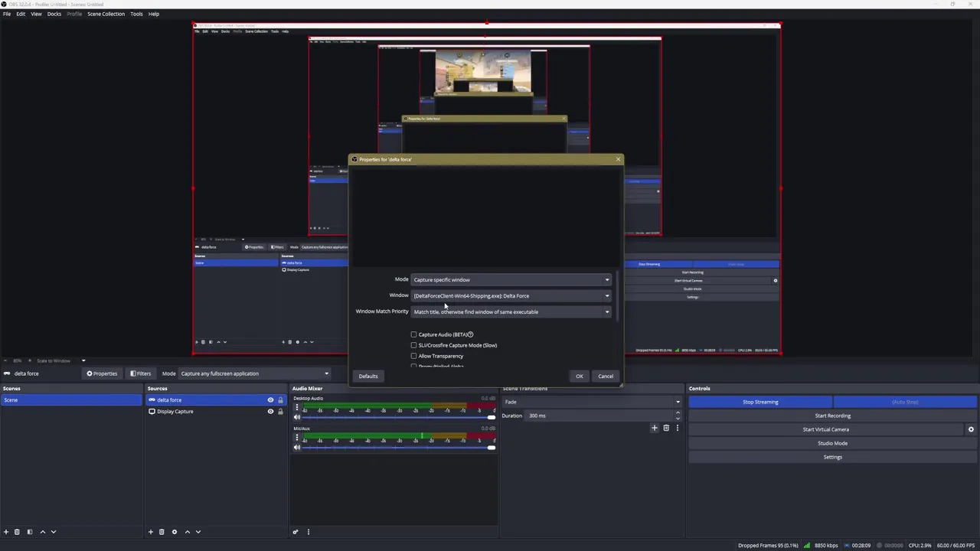980x551 pixels.
Task: Open the Help menu
Action: tap(154, 14)
